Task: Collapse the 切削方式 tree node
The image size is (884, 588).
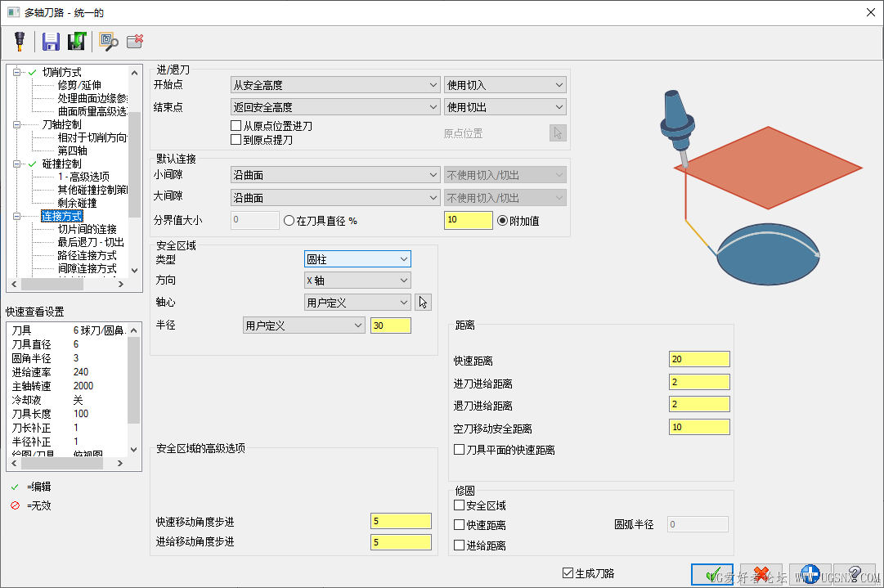Action: click(17, 72)
